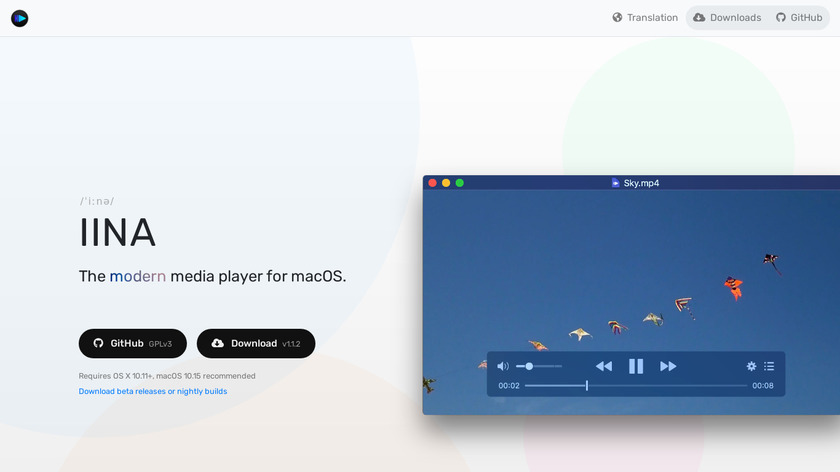Rewind video with the backward button
The width and height of the screenshot is (840, 472).
click(x=604, y=366)
